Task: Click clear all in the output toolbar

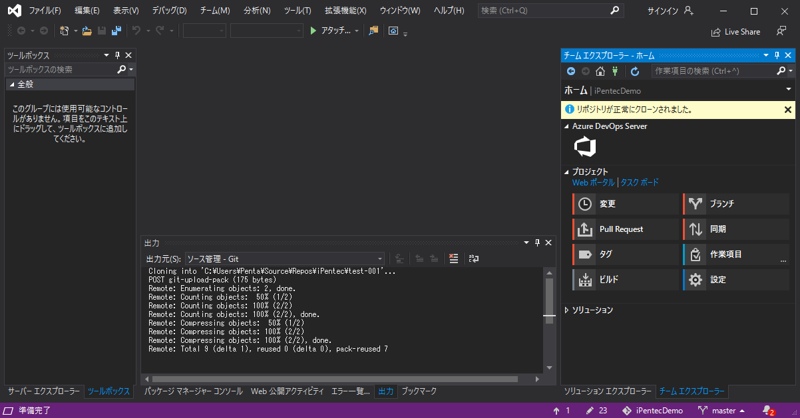Action: pyautogui.click(x=454, y=259)
